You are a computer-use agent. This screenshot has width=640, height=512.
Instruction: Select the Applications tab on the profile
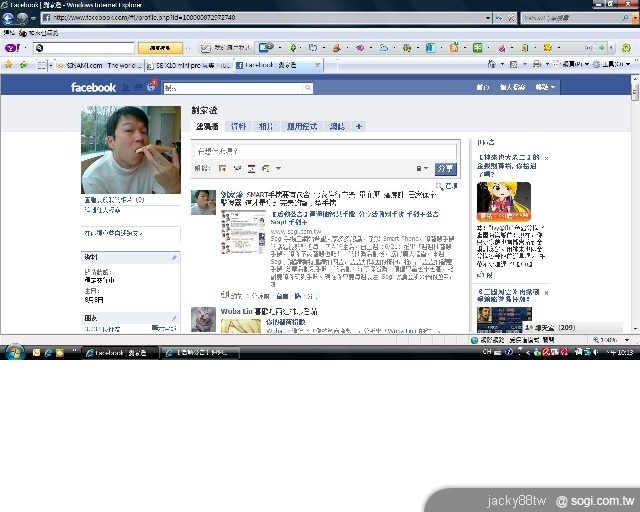[x=302, y=127]
